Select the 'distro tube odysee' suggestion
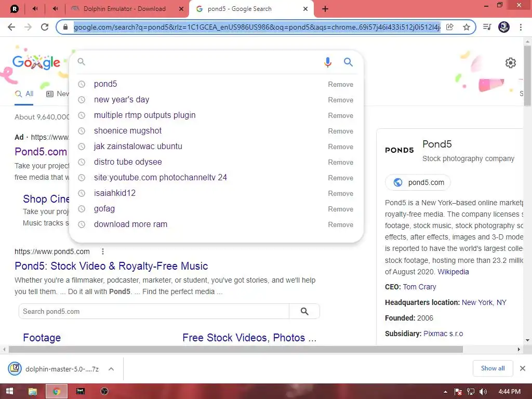The height and width of the screenshot is (399, 532). click(128, 162)
